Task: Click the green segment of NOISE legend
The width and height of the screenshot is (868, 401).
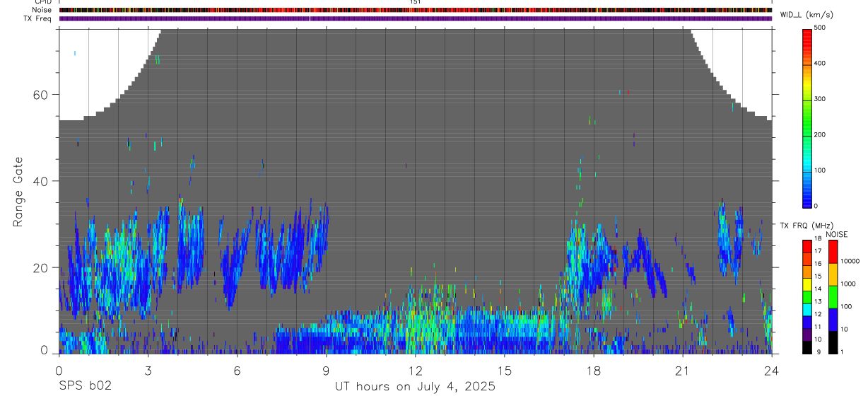Action: 833,297
